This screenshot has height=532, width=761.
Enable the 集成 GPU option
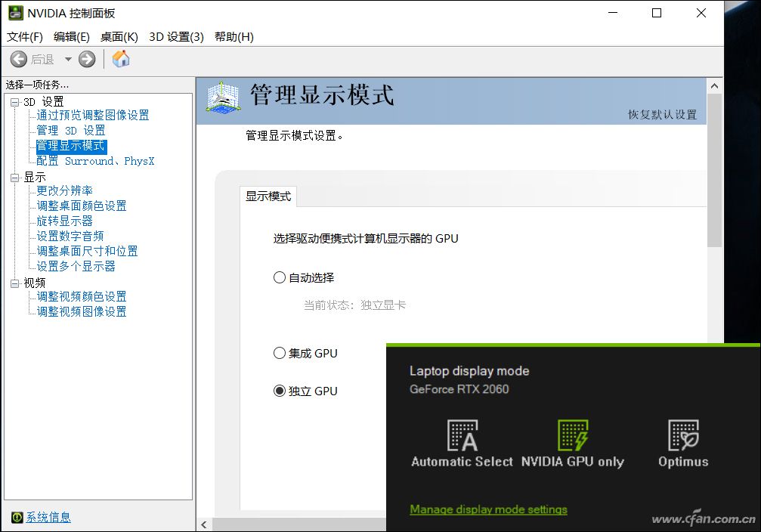click(279, 353)
